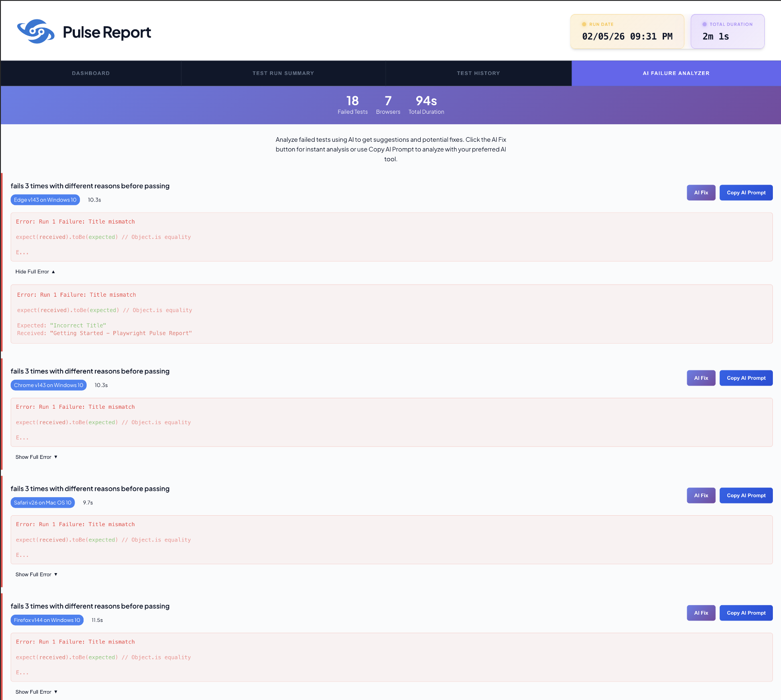Image resolution: width=781 pixels, height=700 pixels.
Task: Go to the Test History tab
Action: click(478, 73)
